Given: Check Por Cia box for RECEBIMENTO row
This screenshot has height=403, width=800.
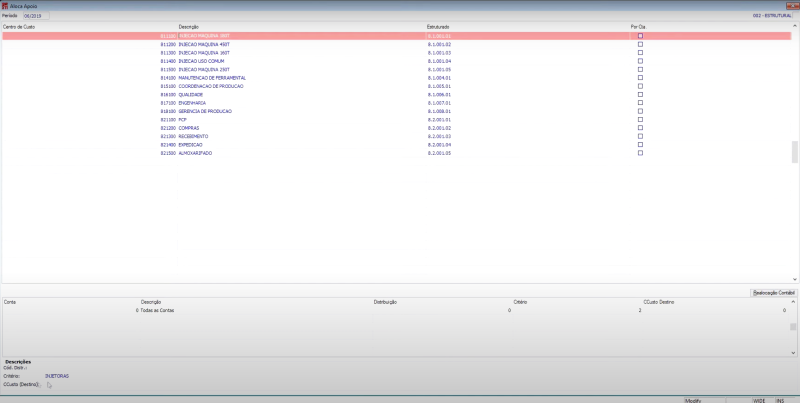Looking at the screenshot, I should point(640,136).
